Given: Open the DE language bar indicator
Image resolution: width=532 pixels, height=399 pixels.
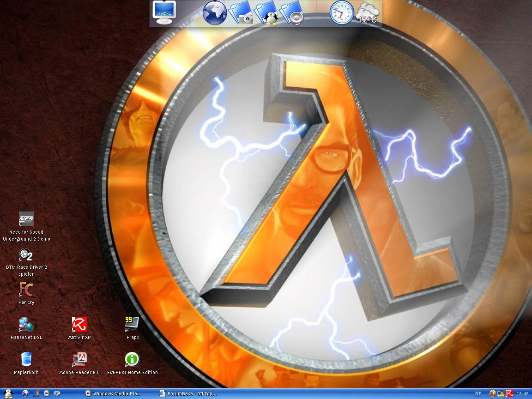Looking at the screenshot, I should (478, 393).
